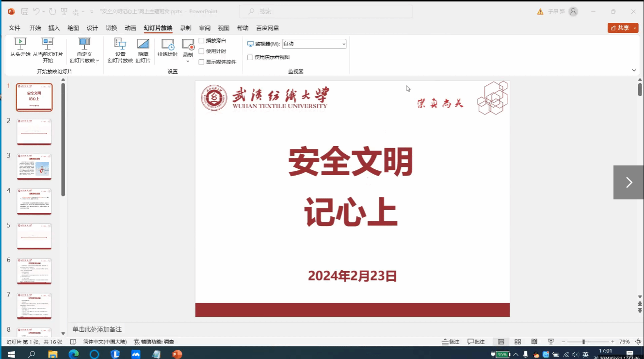This screenshot has height=359, width=644.
Task: Expand the Record (录制) button dropdown arrow
Action: click(188, 61)
